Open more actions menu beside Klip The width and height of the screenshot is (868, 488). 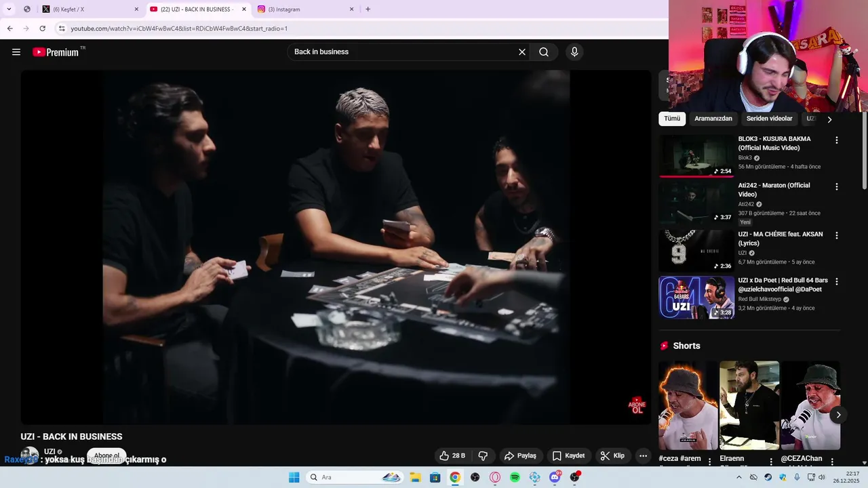[643, 455]
